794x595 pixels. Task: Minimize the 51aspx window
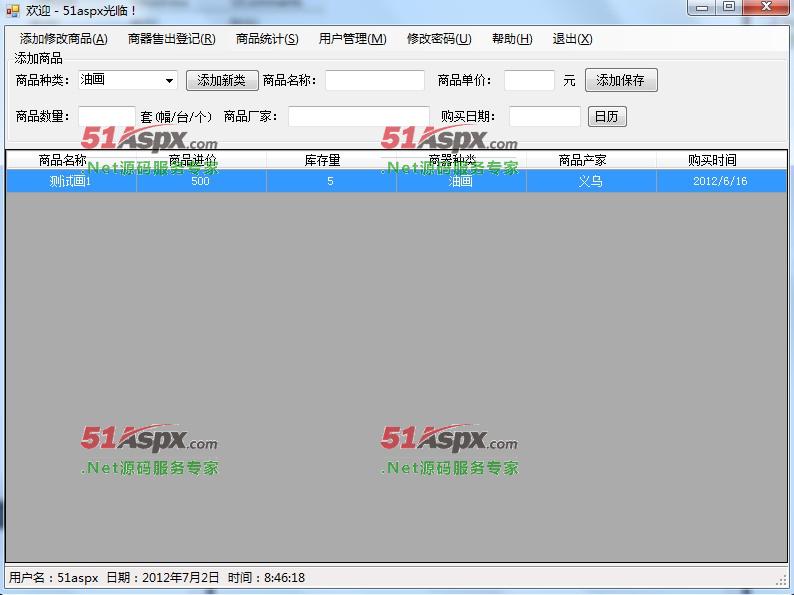coord(702,8)
